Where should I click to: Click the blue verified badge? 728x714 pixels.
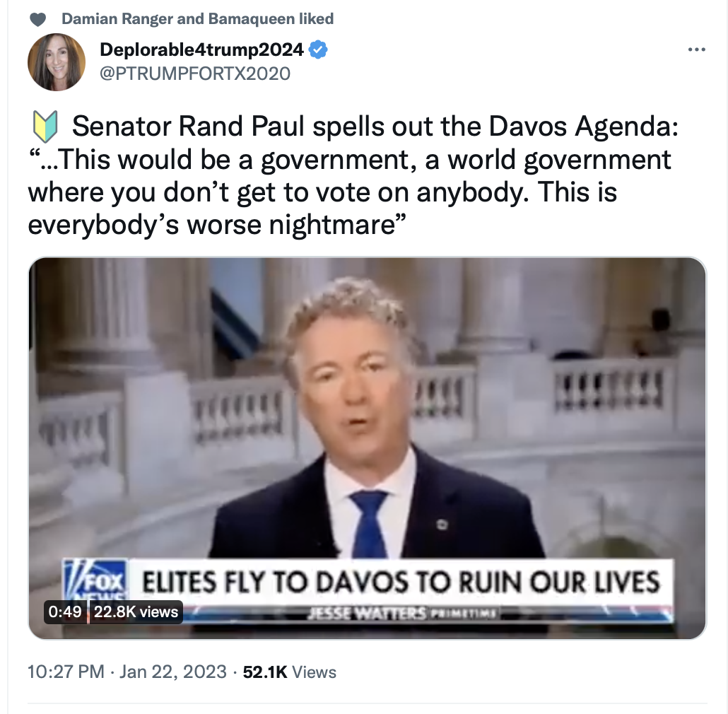(318, 49)
